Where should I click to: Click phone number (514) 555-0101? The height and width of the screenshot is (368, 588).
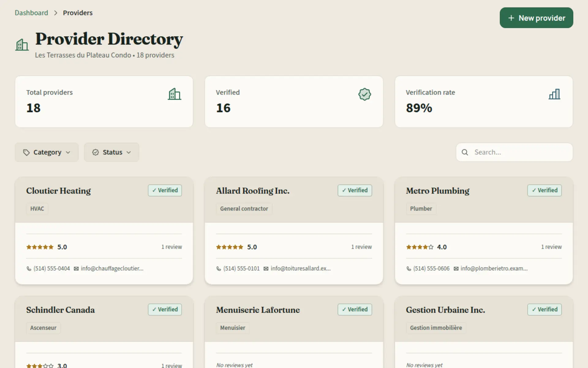coord(241,269)
